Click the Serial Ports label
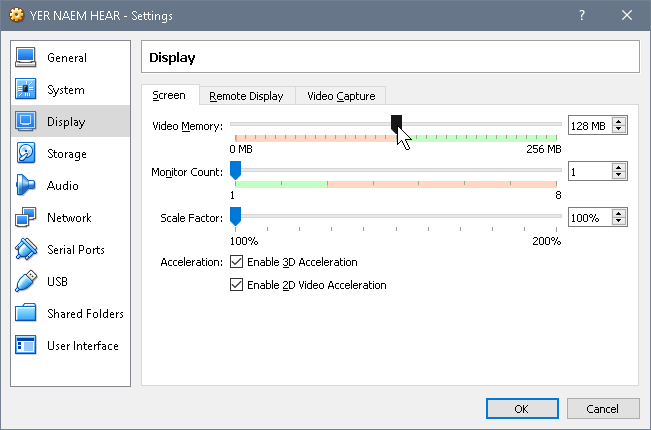 (76, 249)
